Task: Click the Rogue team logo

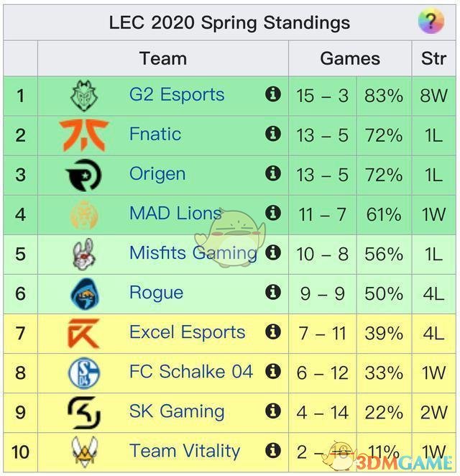Action: click(x=84, y=293)
